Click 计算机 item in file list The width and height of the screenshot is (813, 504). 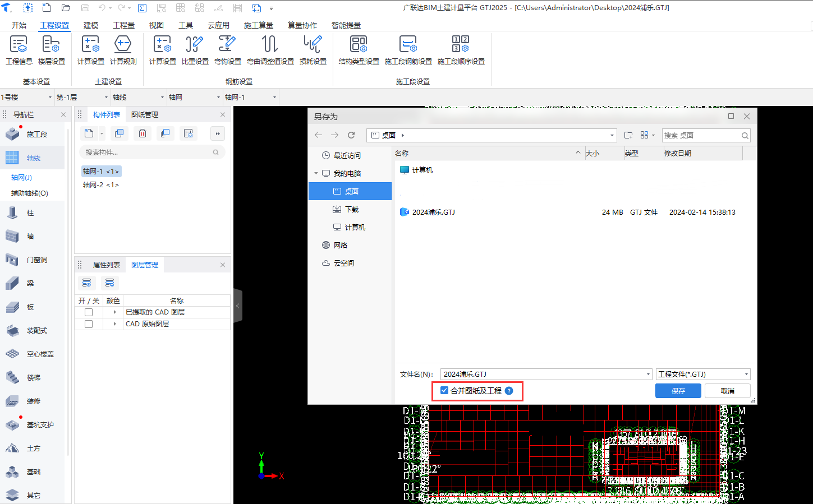coord(416,170)
